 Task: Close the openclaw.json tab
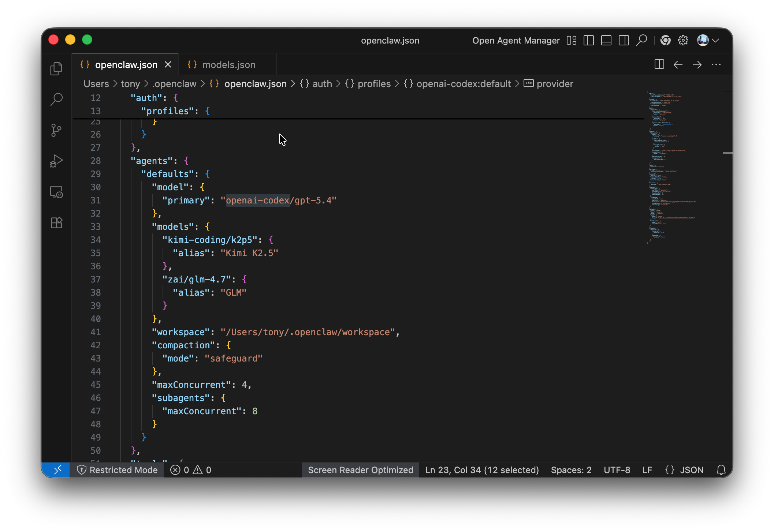(168, 65)
